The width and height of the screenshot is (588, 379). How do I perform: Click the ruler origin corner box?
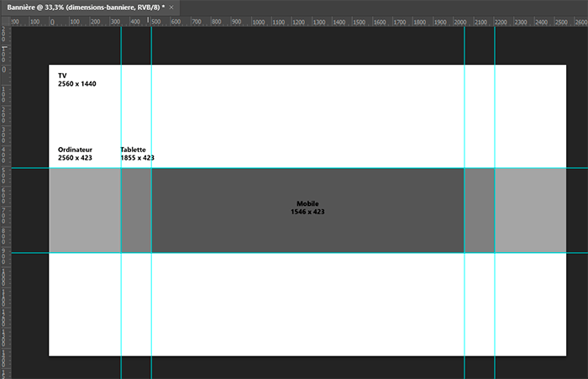[x=4, y=20]
